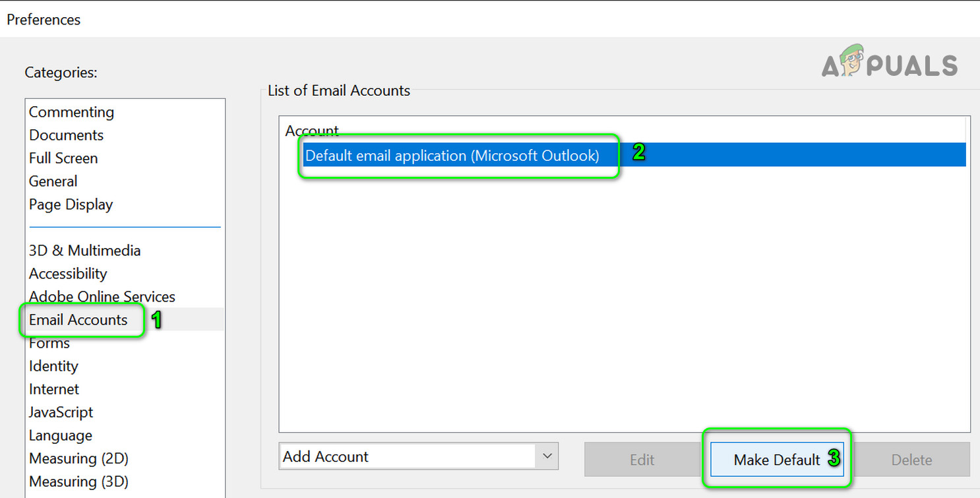Click the Make Default button

pos(776,460)
